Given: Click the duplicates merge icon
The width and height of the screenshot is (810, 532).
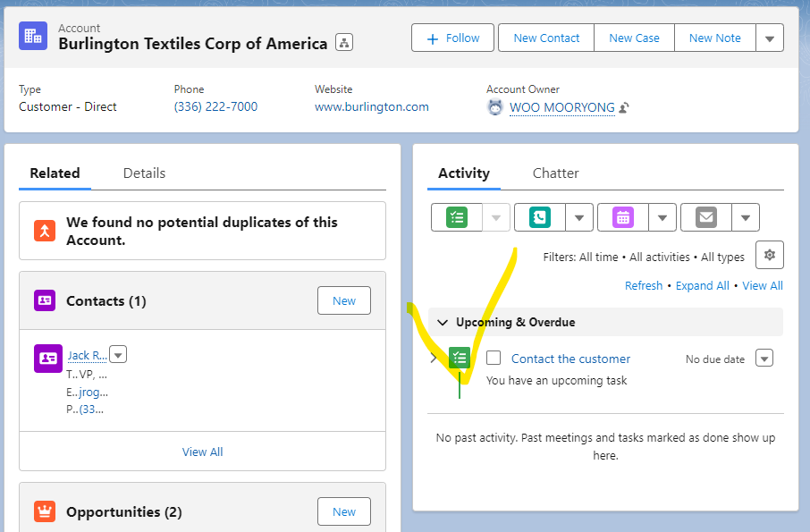Looking at the screenshot, I should 45,231.
